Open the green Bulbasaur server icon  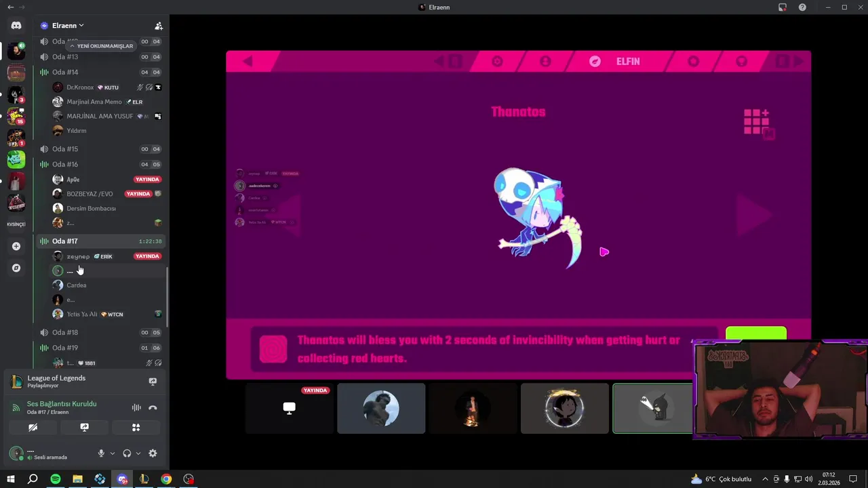tap(16, 159)
